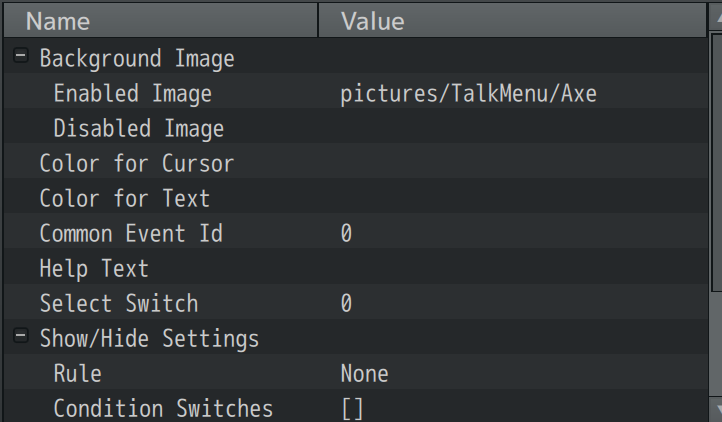Select the Disabled Image property
This screenshot has height=422, width=722.
pyautogui.click(x=138, y=129)
